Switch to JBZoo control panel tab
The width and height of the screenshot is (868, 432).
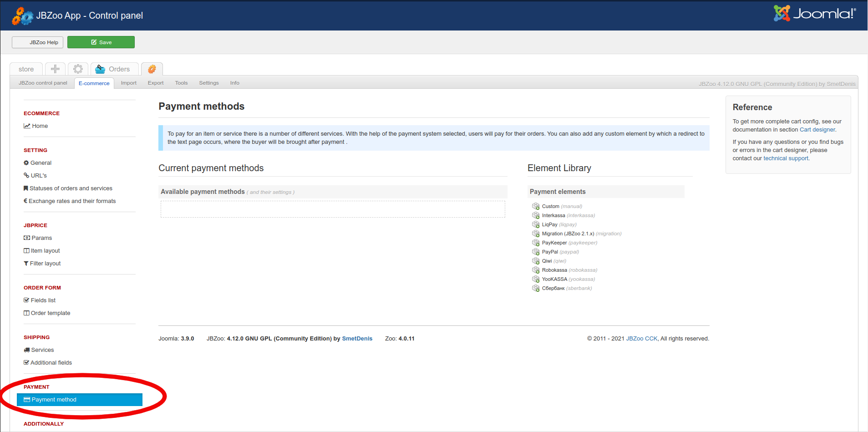(43, 83)
